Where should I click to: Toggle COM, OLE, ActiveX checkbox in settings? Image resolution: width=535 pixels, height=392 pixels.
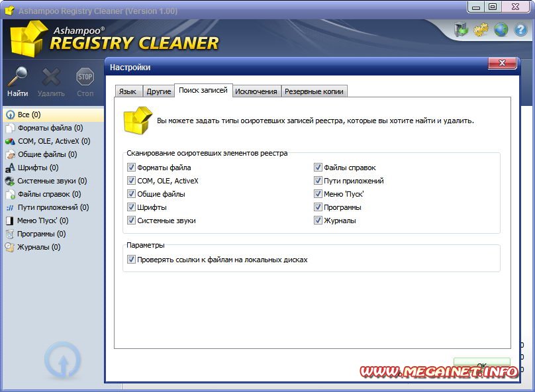tap(131, 181)
